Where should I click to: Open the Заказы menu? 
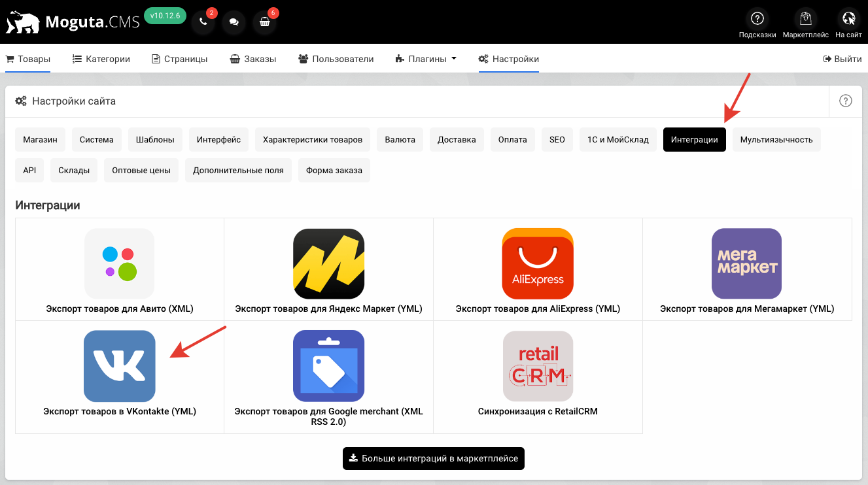pyautogui.click(x=253, y=59)
